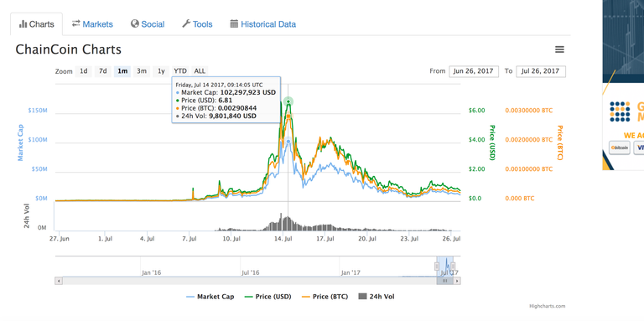Click the navigator scrollbar right arrow
Screen dimensions: 644x321
coord(457,281)
